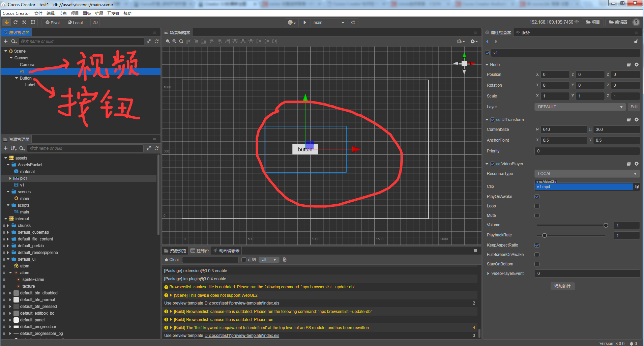Create new asset with plus icon
Screen dimensions: 644x346
(x=6, y=148)
